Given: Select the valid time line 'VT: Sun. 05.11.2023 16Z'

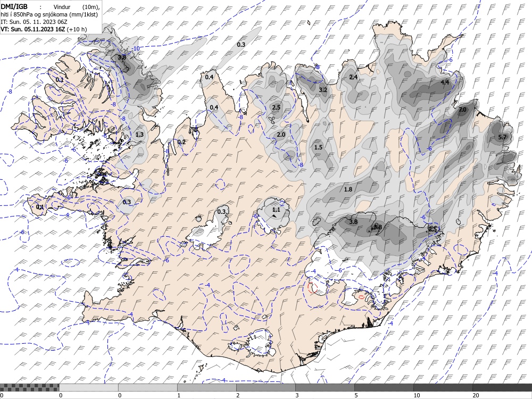Looking at the screenshot, I should 33,29.
